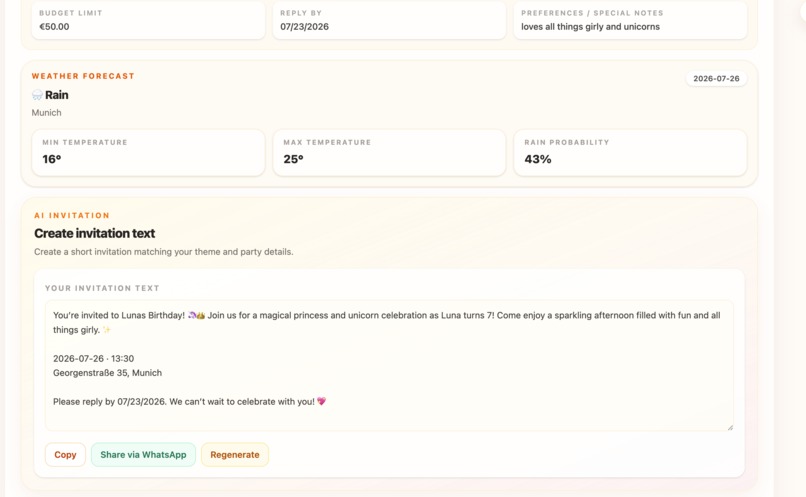Click the Munich location label
806x497 pixels.
pos(46,113)
